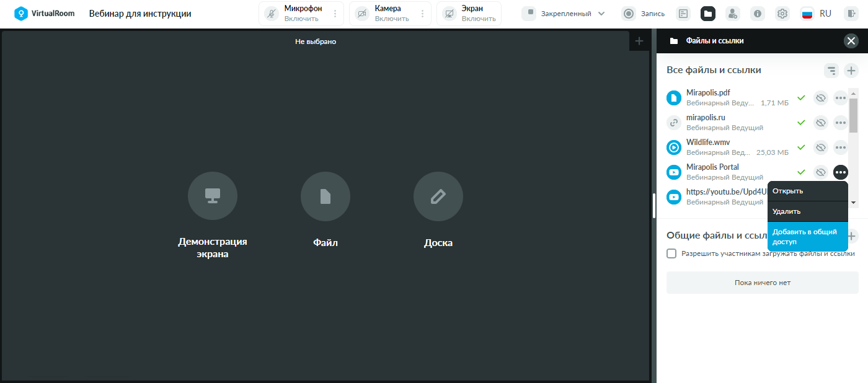Click the record circle icon
The width and height of the screenshot is (868, 383).
tap(629, 14)
